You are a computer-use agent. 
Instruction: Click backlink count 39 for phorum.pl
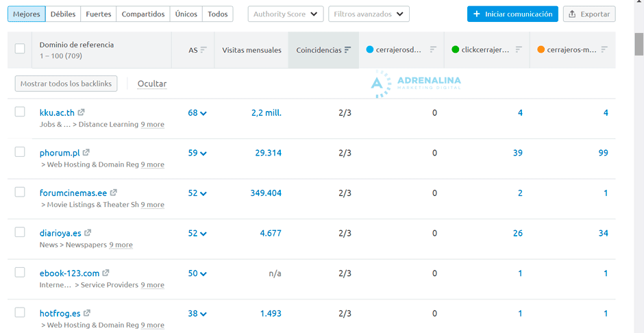click(x=517, y=153)
